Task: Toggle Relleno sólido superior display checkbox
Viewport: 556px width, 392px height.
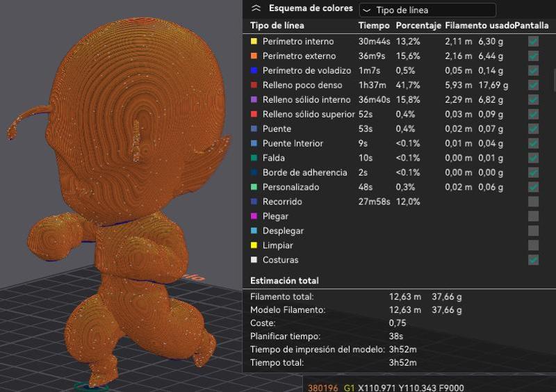Action: click(x=533, y=114)
